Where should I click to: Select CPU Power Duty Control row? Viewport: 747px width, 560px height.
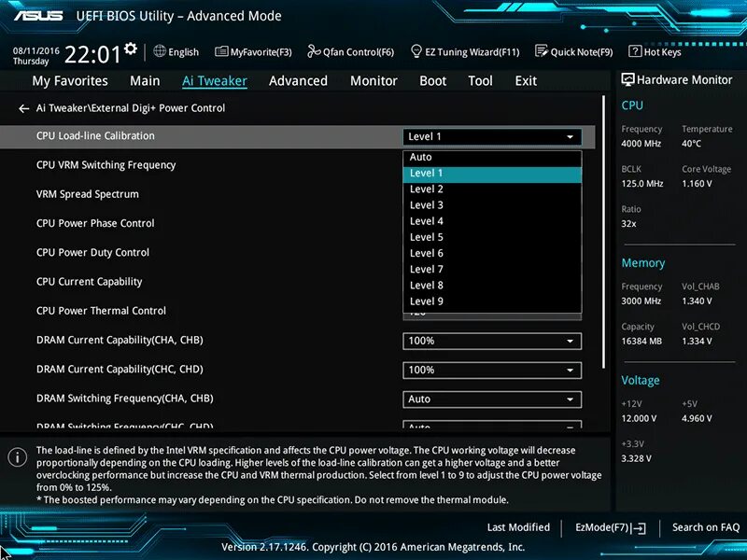point(92,253)
